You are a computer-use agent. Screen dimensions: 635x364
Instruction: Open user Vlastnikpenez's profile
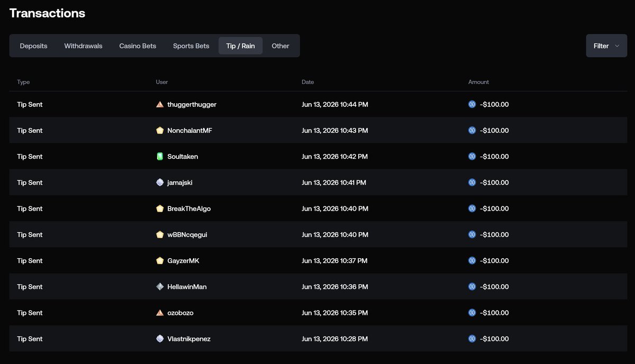coord(189,339)
